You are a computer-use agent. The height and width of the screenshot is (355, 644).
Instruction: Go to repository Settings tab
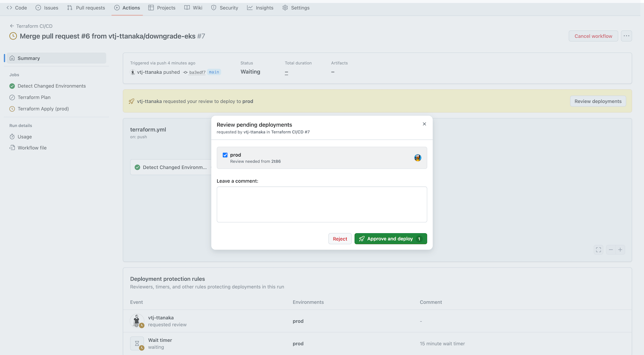click(x=296, y=8)
